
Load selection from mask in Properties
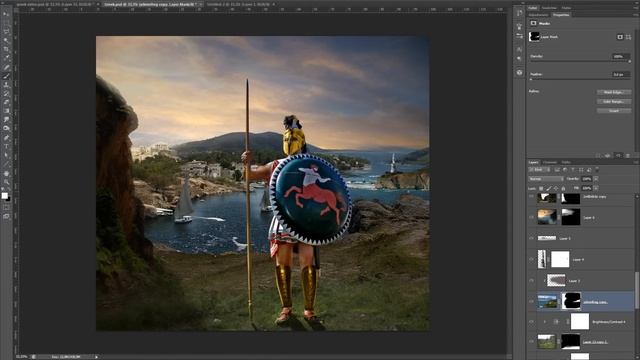[x=598, y=156]
